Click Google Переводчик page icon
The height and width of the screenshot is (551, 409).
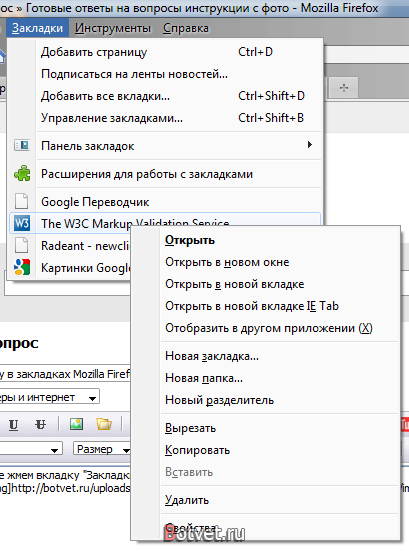click(21, 201)
